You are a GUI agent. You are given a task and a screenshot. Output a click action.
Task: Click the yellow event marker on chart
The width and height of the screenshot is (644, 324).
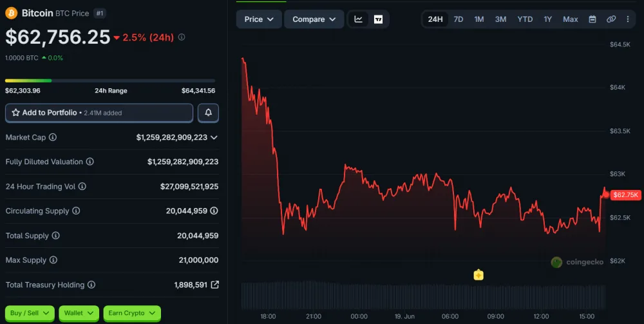[x=478, y=274]
